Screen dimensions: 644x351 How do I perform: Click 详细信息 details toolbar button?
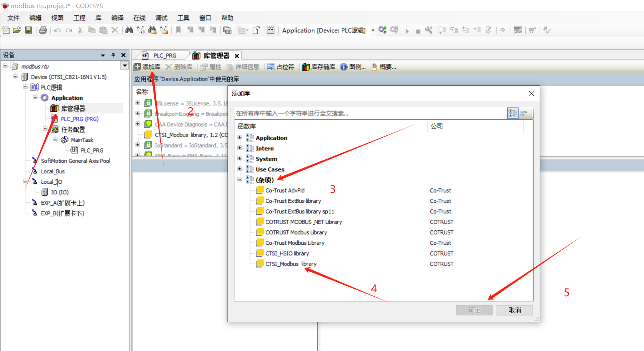[243, 67]
